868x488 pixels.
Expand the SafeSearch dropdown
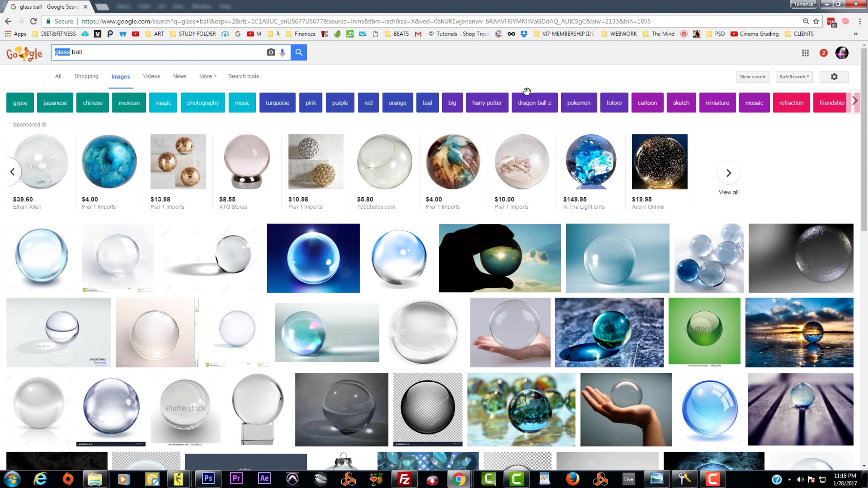pyautogui.click(x=794, y=77)
